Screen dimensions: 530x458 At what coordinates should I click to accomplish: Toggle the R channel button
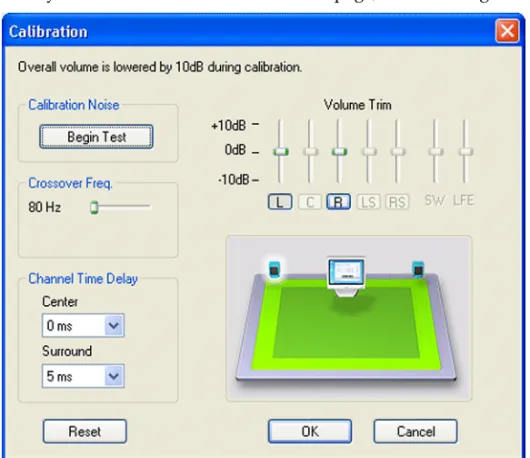338,202
